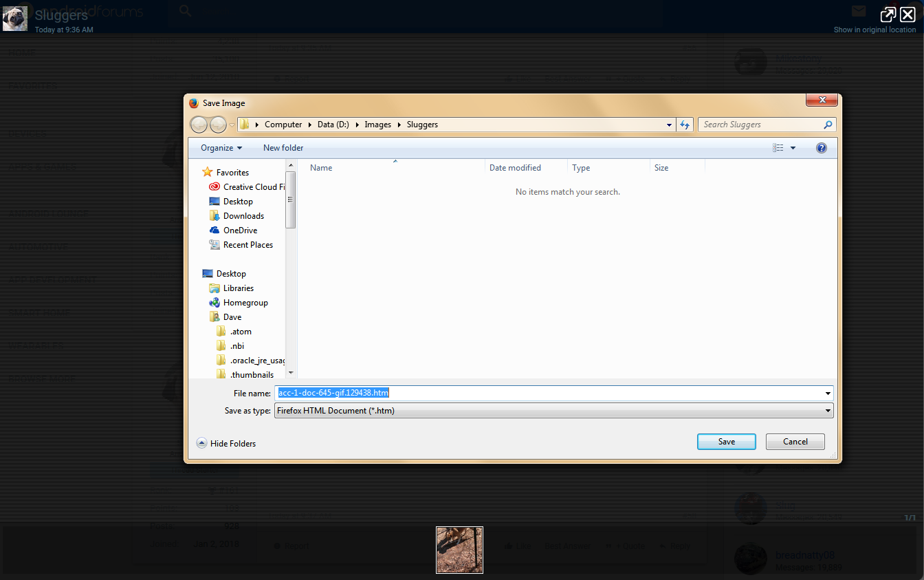Screen dimensions: 924x580
Task: Open the File name dropdown arrow
Action: click(x=828, y=393)
